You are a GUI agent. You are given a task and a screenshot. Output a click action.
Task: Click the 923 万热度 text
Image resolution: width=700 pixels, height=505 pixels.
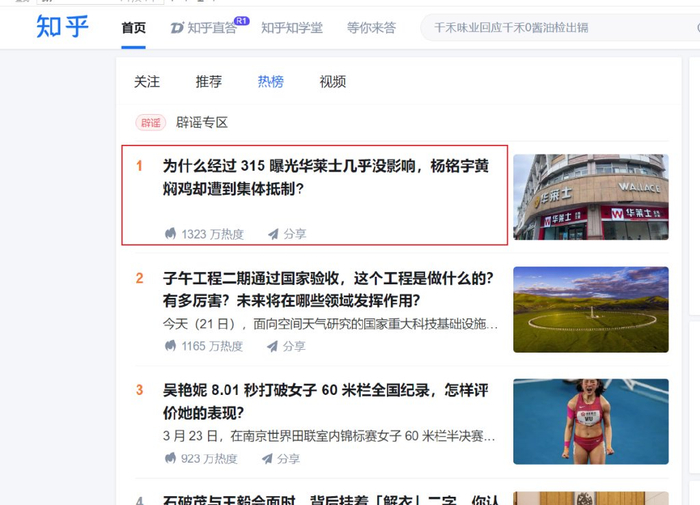(209, 459)
